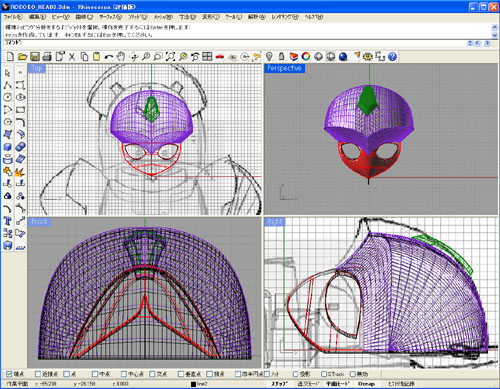This screenshot has height=389, width=500.
Task: Create a new file with the New icon
Action: 10,57
